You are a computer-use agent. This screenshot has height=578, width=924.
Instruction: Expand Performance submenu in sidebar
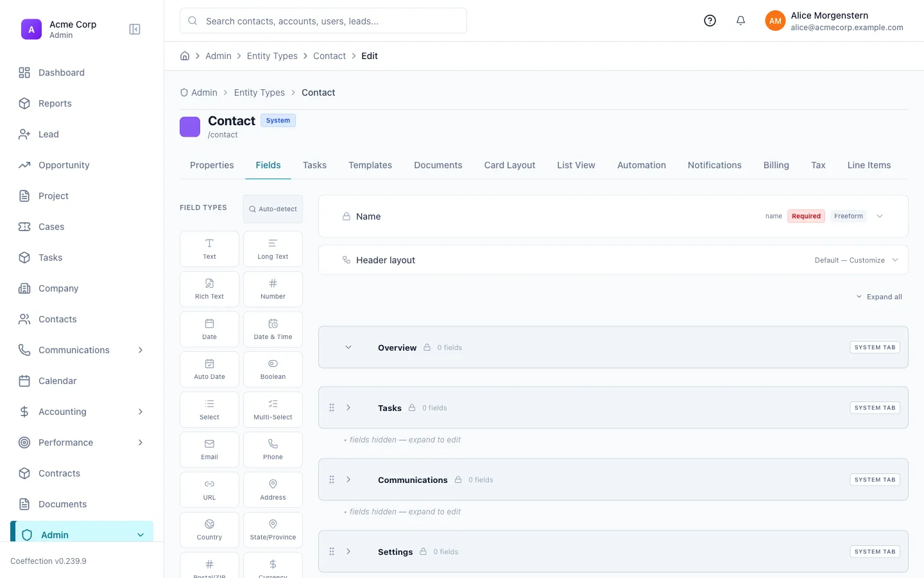coord(141,442)
